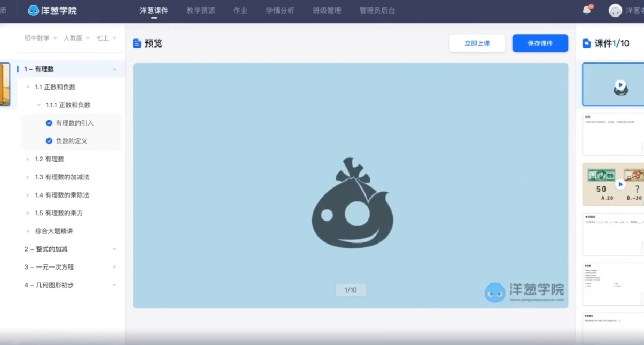Click the 立即上课 button

click(477, 43)
